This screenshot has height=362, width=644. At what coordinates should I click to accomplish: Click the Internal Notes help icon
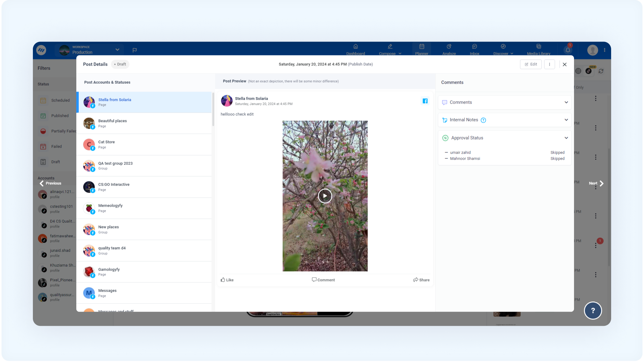(x=483, y=120)
